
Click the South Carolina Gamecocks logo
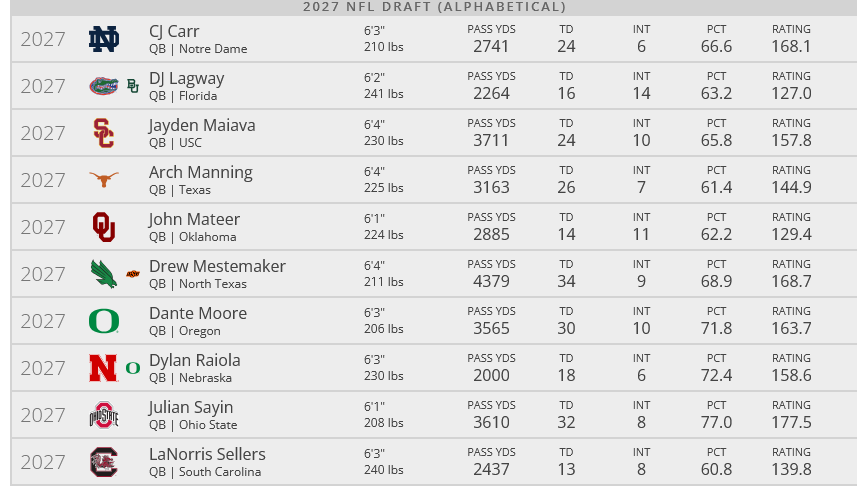coord(103,462)
